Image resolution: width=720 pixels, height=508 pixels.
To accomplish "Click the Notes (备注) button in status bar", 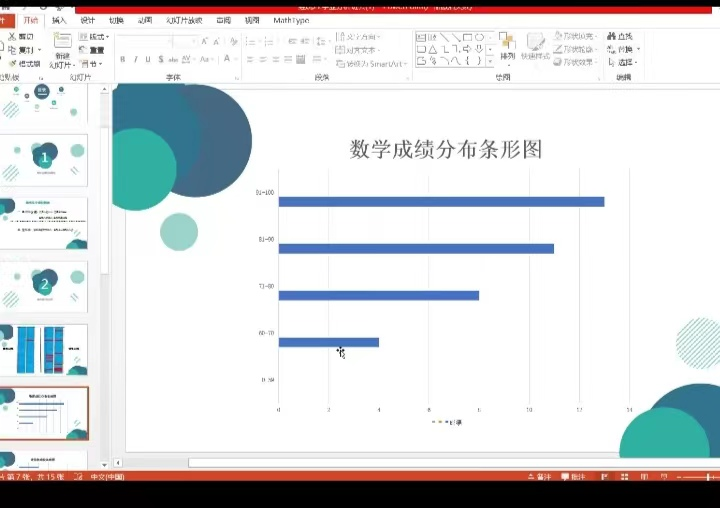I will [540, 477].
